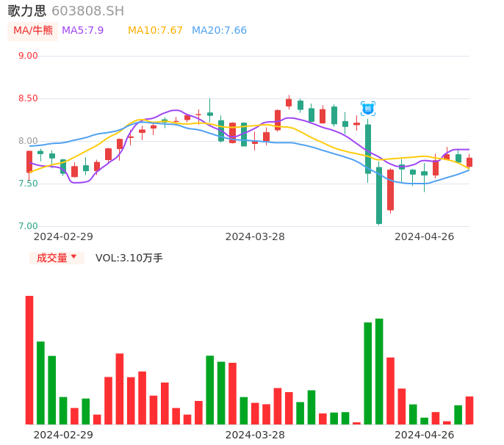The height and width of the screenshot is (445, 504).
Task: Select the 2024-04-26 date under price chart
Action: 425,236
